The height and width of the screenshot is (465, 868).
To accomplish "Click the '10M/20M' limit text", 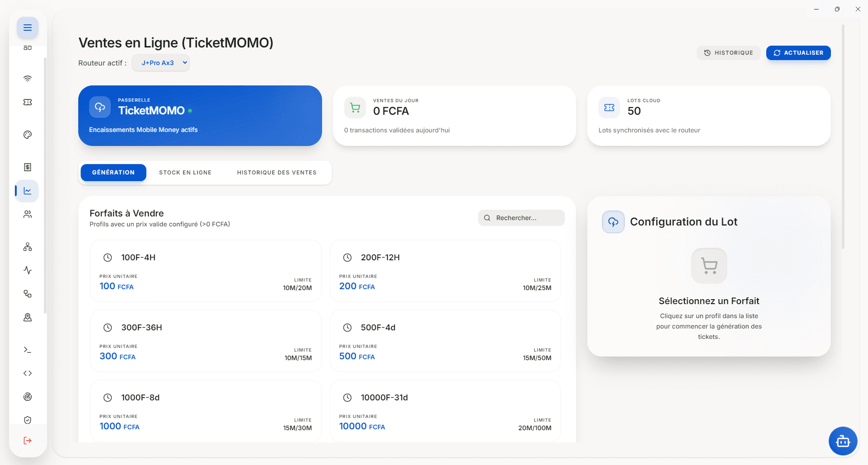I will pos(298,288).
